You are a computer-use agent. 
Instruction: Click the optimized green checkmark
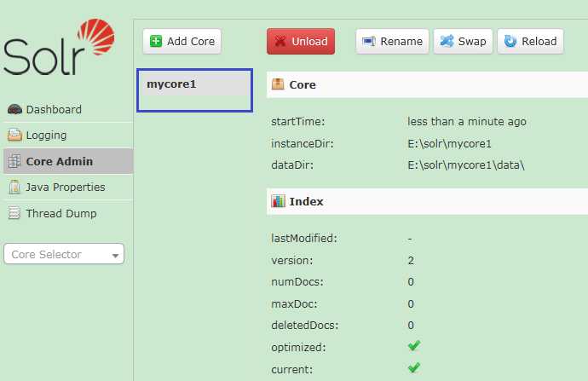click(414, 345)
